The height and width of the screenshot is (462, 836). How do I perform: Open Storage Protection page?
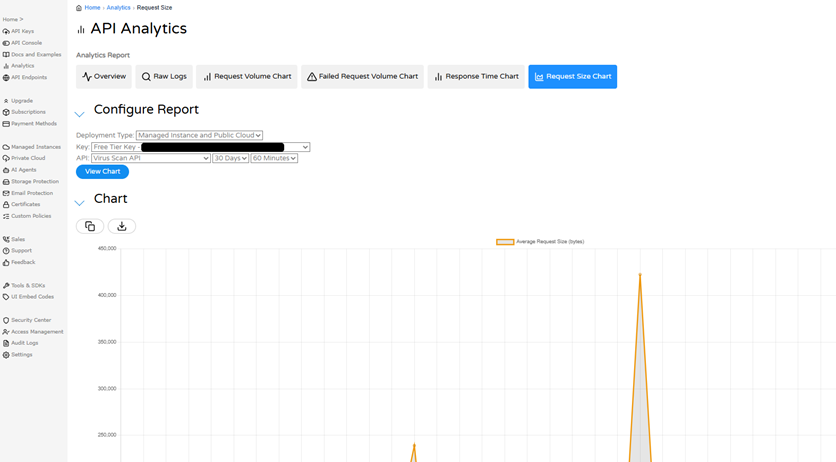tap(31, 182)
